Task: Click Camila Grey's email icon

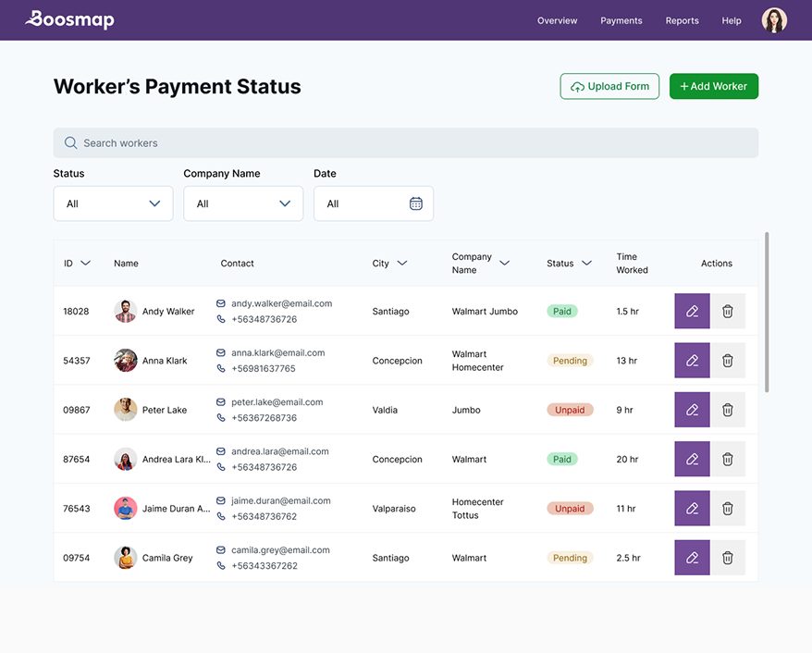Action: click(221, 550)
